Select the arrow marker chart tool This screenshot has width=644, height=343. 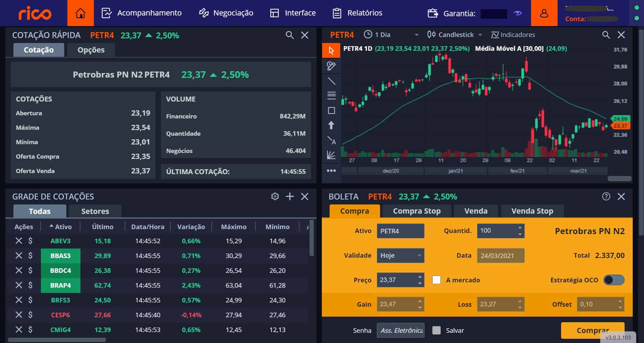tap(331, 125)
